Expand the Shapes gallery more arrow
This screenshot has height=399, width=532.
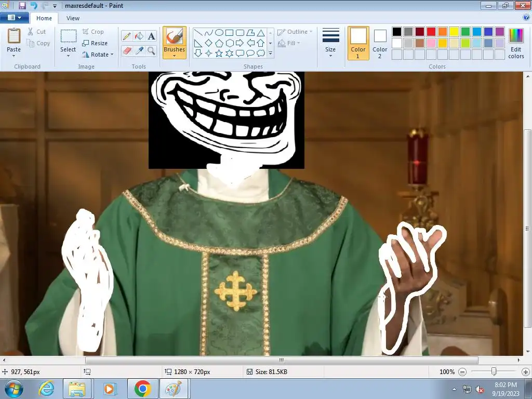(x=270, y=54)
